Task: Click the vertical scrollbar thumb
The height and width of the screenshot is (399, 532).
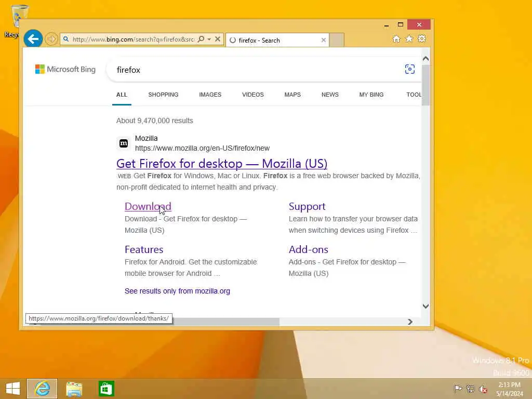Action: 426,85
